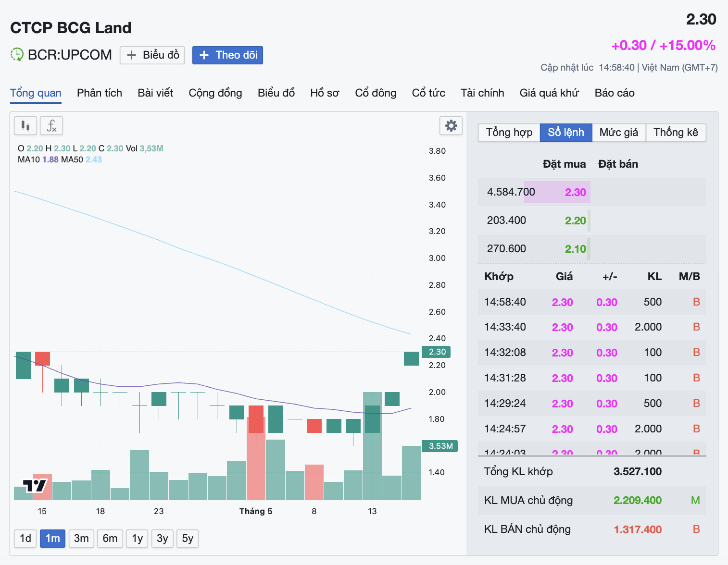Click the M/B column header

(690, 277)
